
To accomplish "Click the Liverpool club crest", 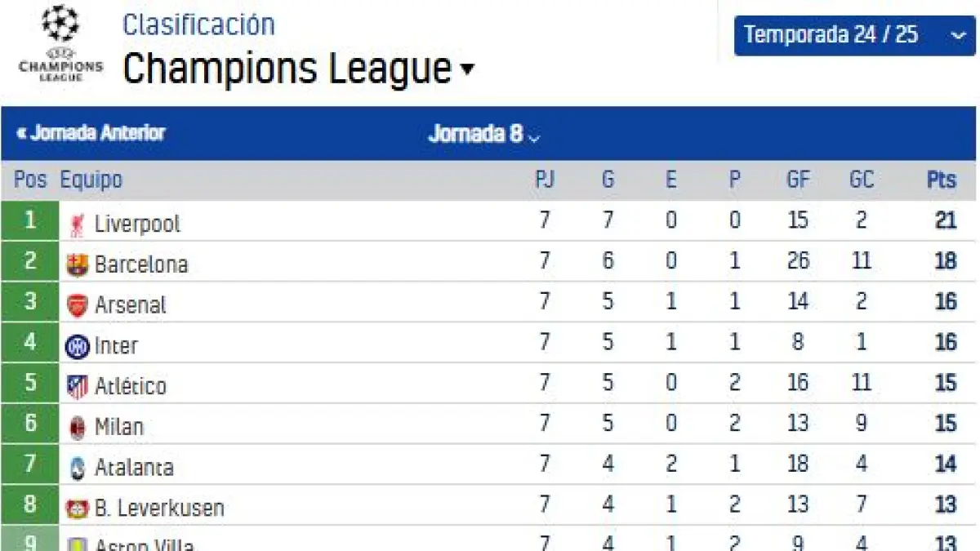I will [x=78, y=224].
